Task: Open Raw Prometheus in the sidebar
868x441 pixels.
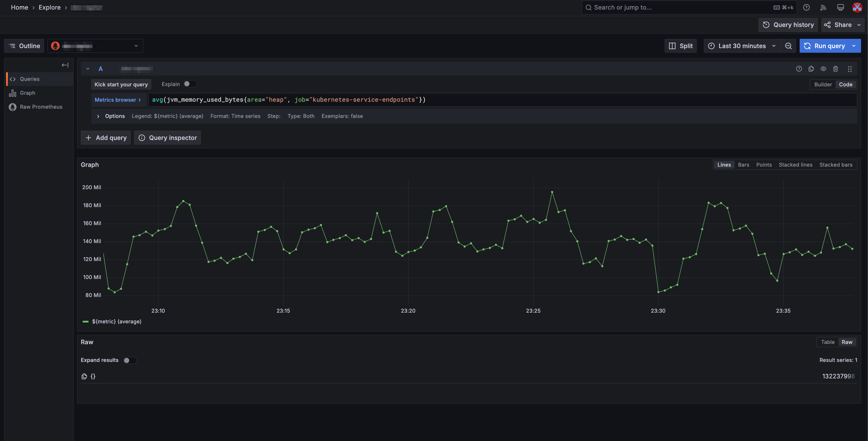Action: 41,106
